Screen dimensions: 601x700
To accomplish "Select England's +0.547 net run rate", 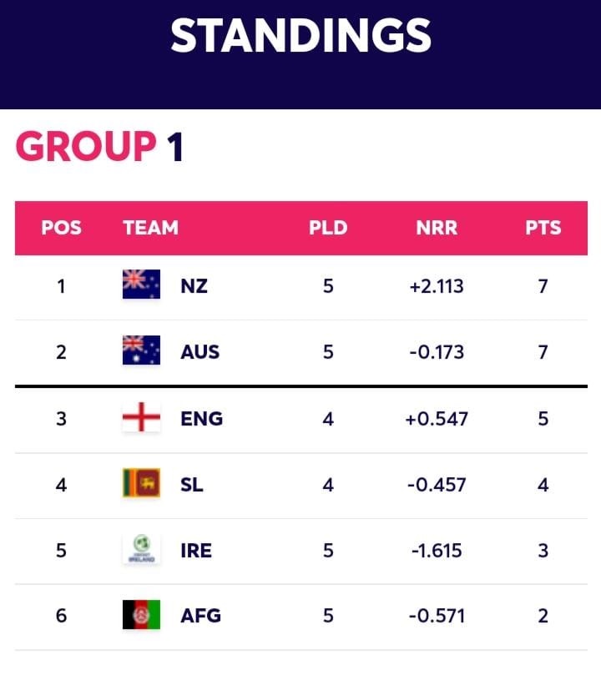I will [x=437, y=419].
